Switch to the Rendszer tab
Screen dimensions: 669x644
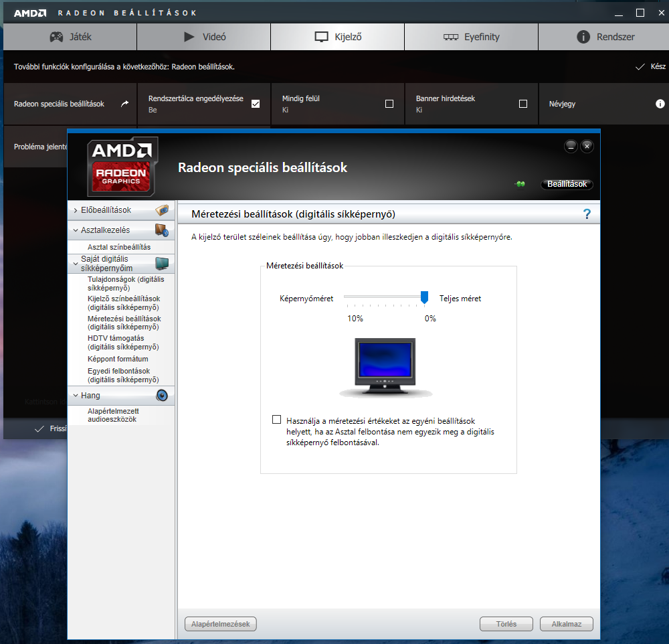[603, 37]
